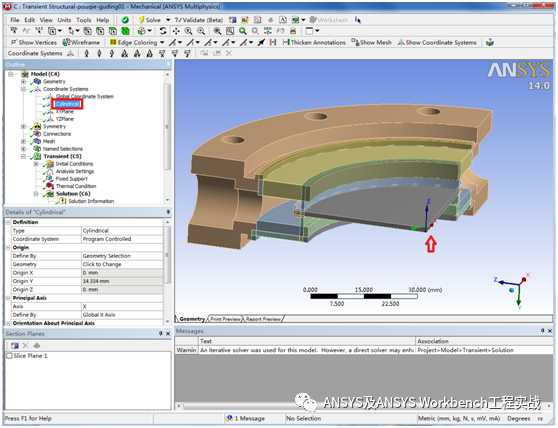Select the solid green Body selection filter
Image resolution: width=558 pixels, height=428 pixels.
pos(125,31)
